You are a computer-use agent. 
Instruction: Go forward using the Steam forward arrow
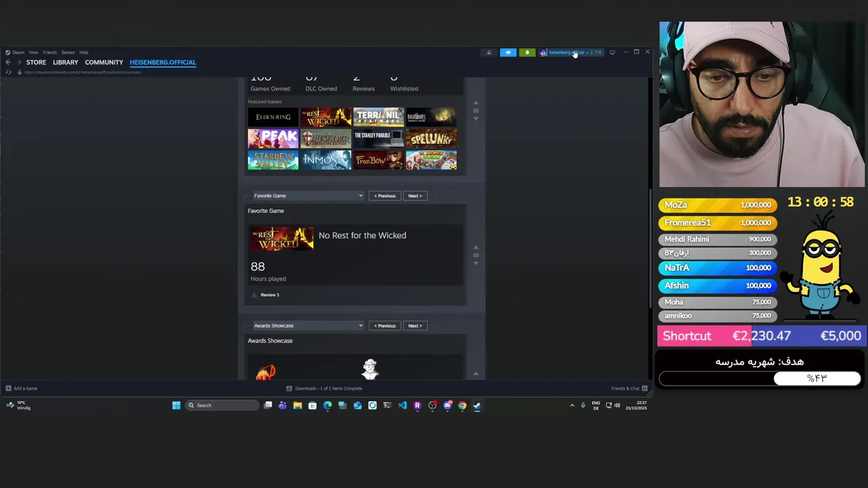pos(18,62)
